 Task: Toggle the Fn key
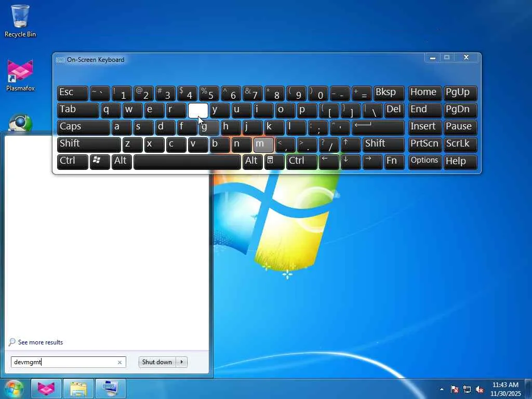(394, 162)
